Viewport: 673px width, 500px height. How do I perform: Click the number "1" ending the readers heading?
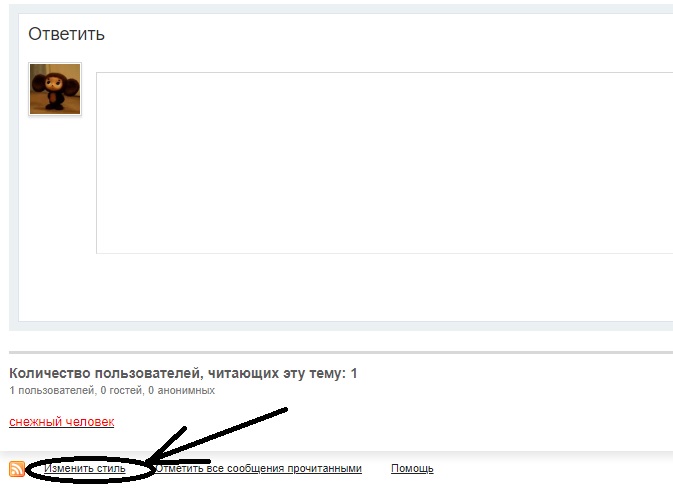(353, 373)
